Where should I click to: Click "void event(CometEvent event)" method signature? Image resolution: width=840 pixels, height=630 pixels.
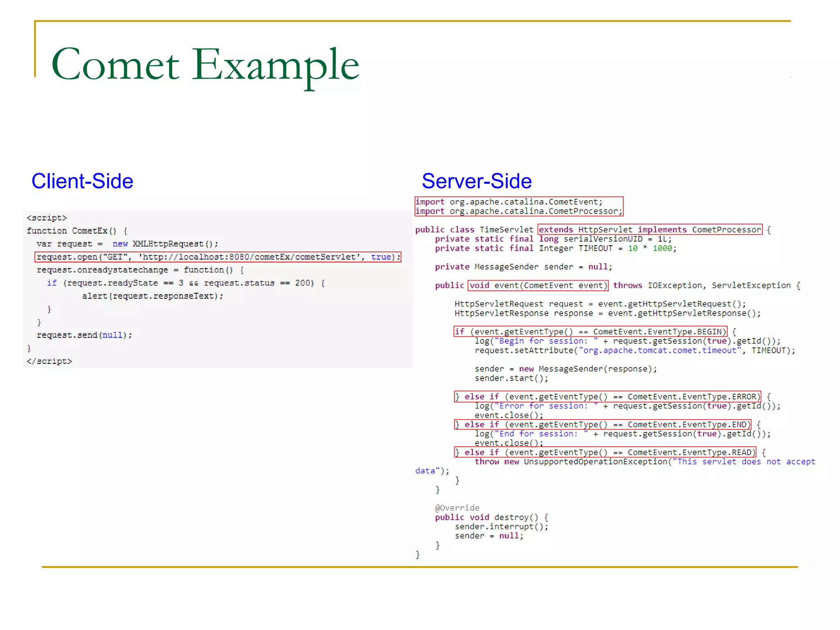coord(538,285)
